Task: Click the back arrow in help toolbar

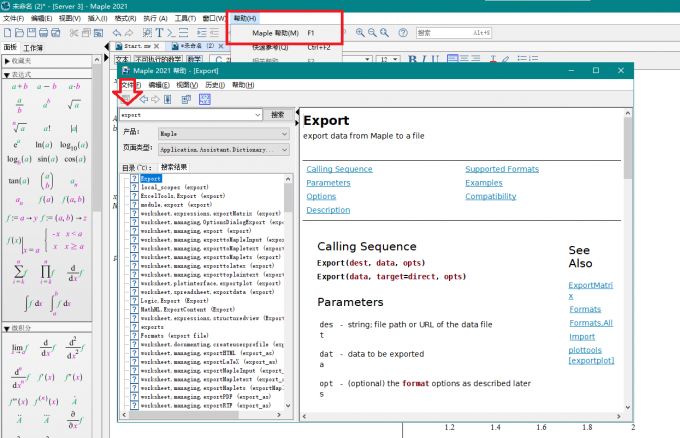Action: coord(144,99)
